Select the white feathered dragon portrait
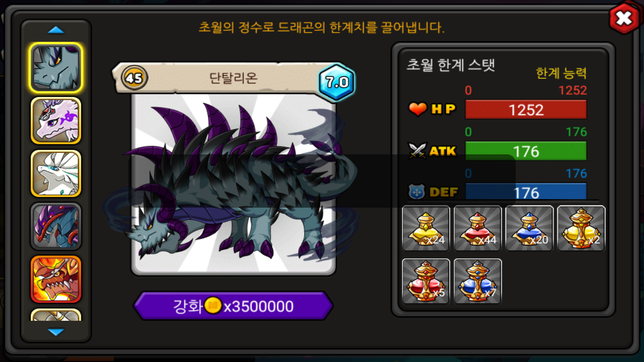The image size is (644, 362). click(56, 173)
